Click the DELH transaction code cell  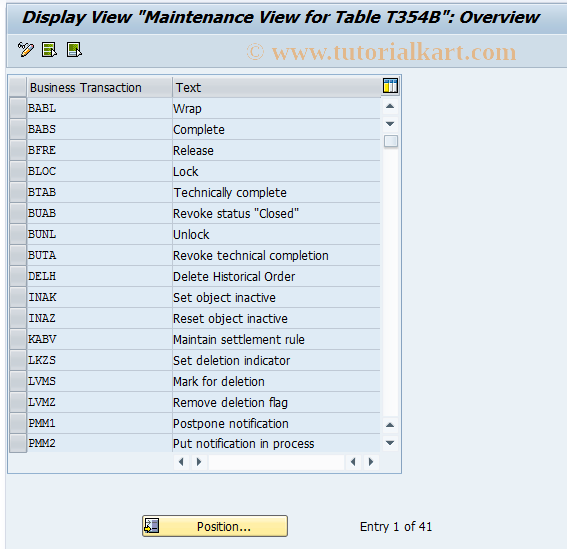pyautogui.click(x=99, y=276)
